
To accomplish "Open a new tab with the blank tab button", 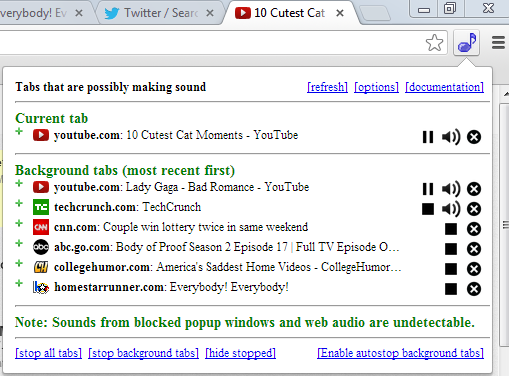I will click(x=376, y=13).
